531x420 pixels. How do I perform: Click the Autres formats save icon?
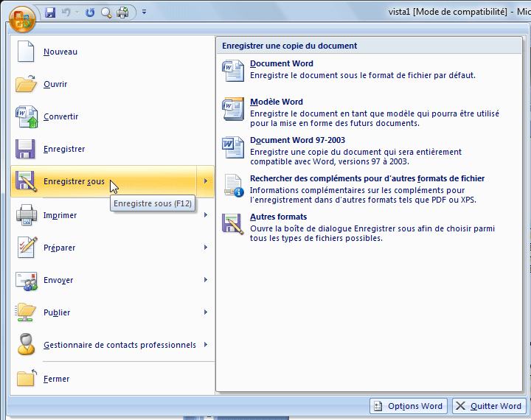point(233,224)
